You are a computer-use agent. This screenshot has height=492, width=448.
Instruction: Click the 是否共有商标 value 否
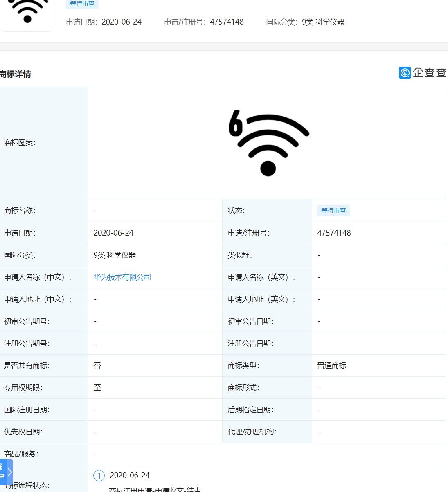coord(97,366)
